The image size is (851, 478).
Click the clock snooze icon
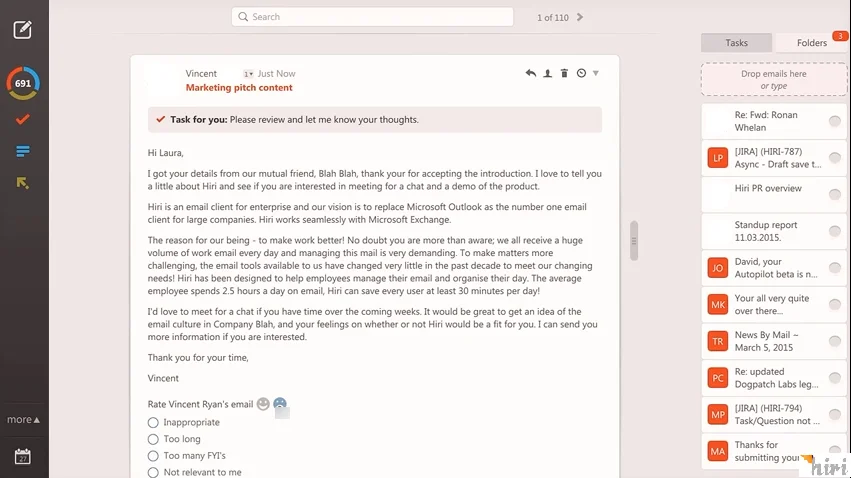[x=581, y=73]
